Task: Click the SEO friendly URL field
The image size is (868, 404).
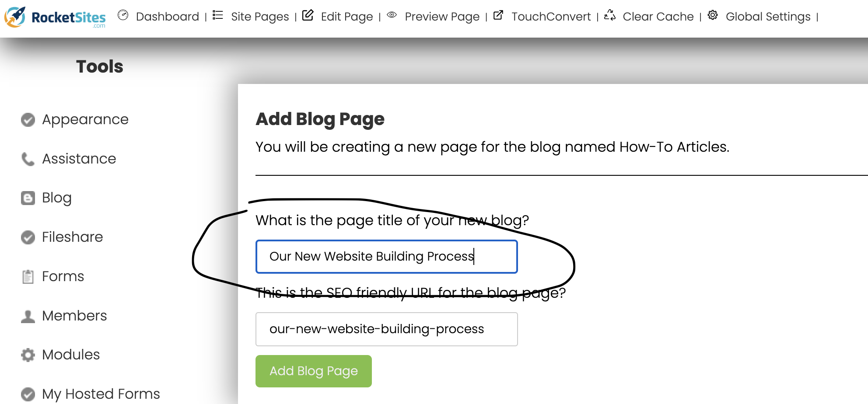Action: (x=386, y=329)
